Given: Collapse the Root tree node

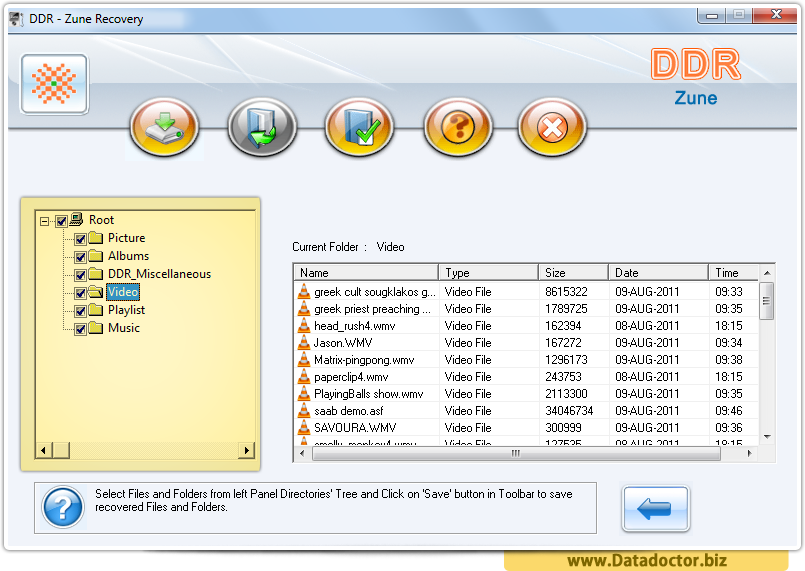Looking at the screenshot, I should click(x=45, y=221).
